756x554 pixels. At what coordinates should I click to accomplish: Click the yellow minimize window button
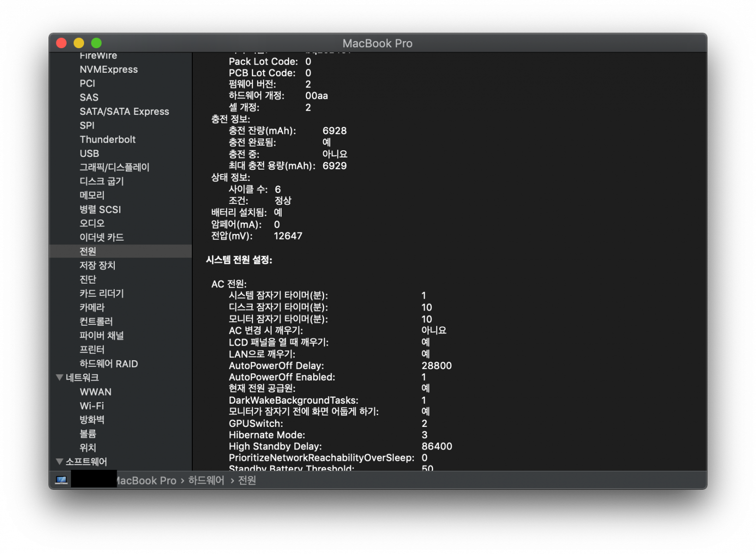(79, 43)
